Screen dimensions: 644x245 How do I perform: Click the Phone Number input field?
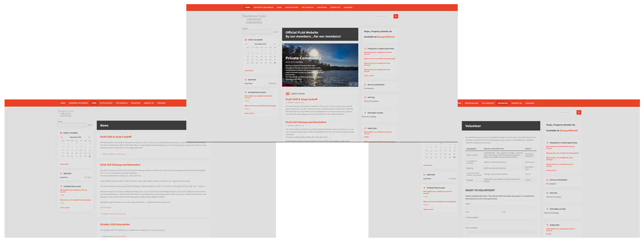500,222
